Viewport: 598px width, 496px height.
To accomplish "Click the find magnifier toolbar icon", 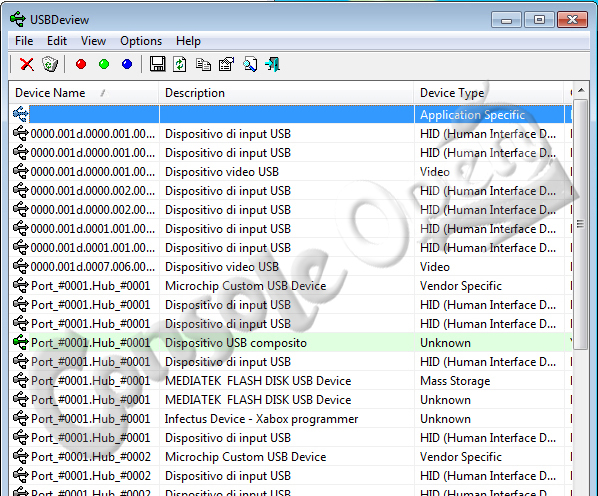I will pyautogui.click(x=250, y=64).
